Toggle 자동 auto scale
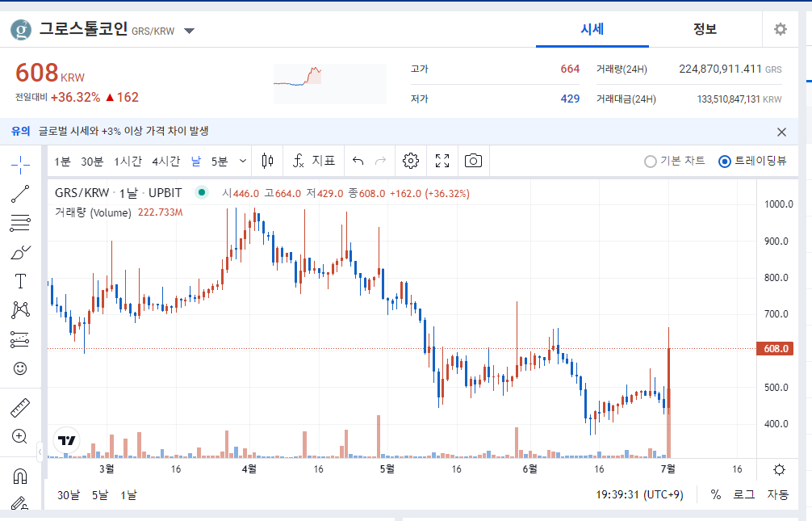 [x=778, y=494]
